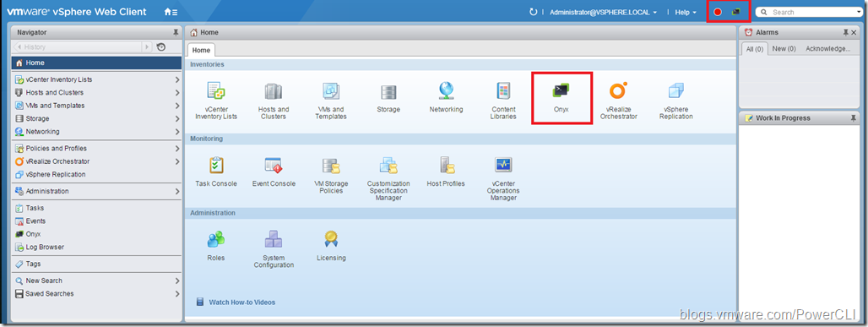Viewport: 868px width, 327px height.
Task: Open the Content Libraries icon
Action: pyautogui.click(x=503, y=101)
